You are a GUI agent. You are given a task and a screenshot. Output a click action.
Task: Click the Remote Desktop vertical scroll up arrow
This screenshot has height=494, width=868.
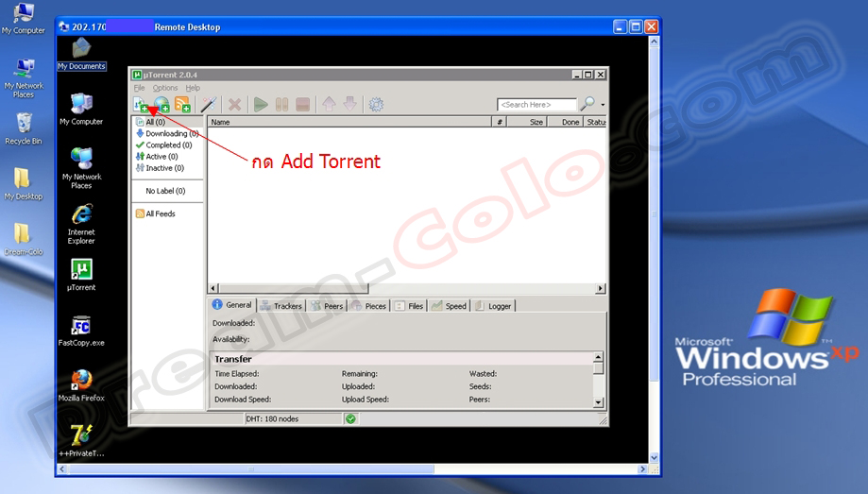click(654, 42)
